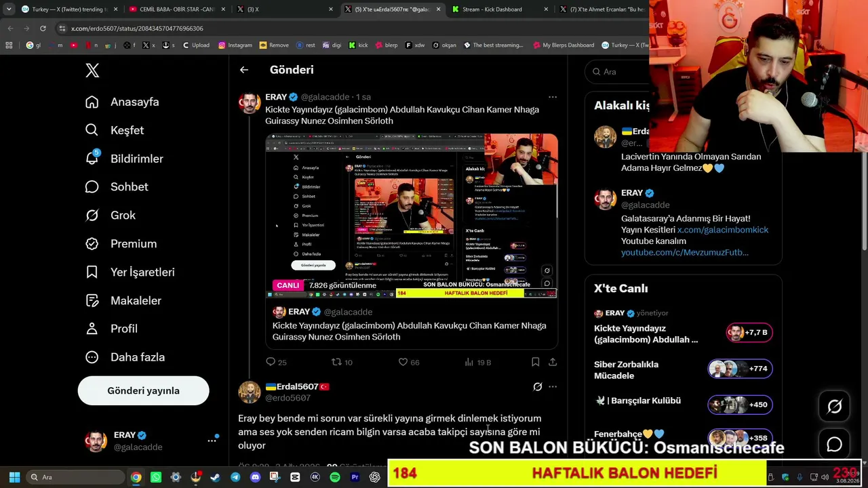Expand Daha fazla menu
868x488 pixels.
(x=125, y=357)
